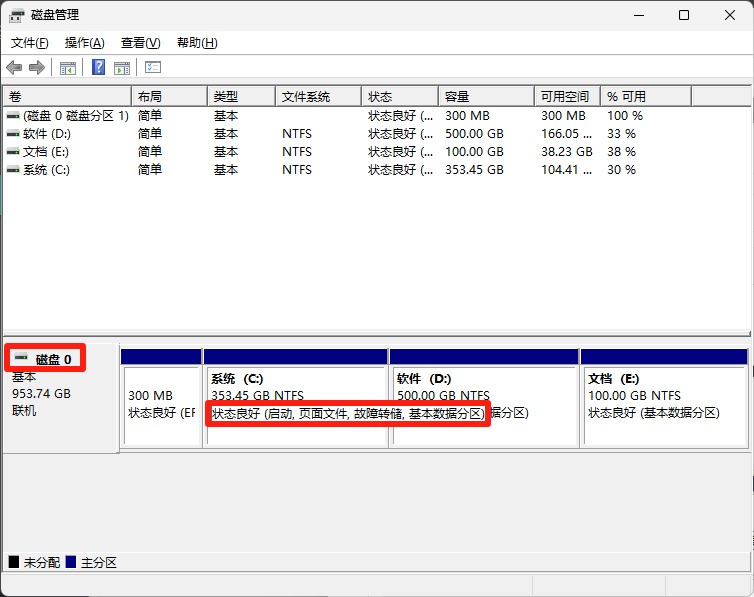Image resolution: width=754 pixels, height=597 pixels.
Task: Sort by the 卷 column header
Action: (x=67, y=97)
